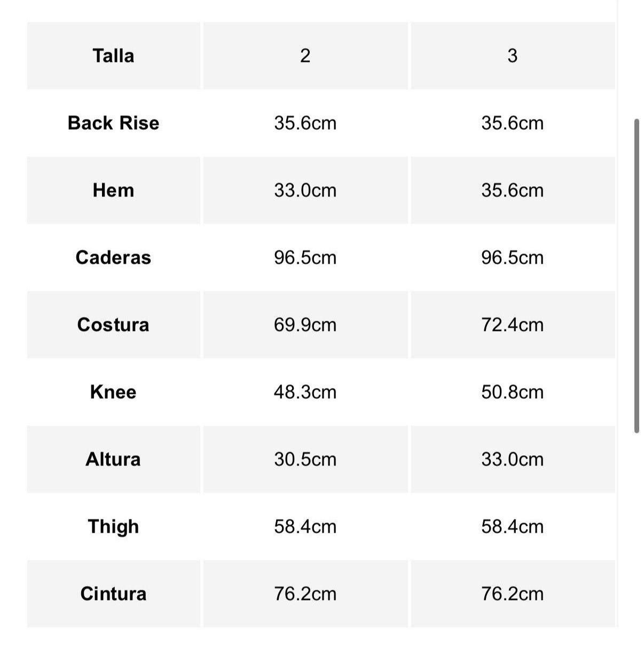Click the Altura row label
The image size is (644, 648).
[x=113, y=459]
